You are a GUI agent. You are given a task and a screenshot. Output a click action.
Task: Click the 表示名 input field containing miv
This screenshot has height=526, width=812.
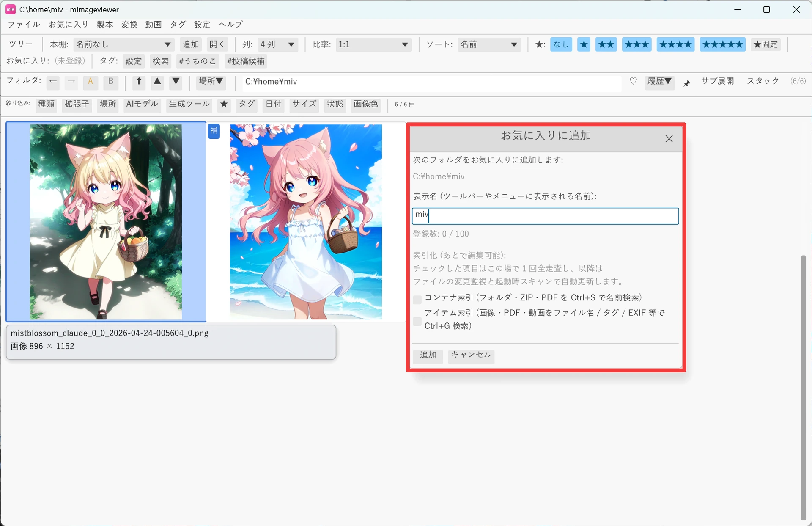(545, 216)
